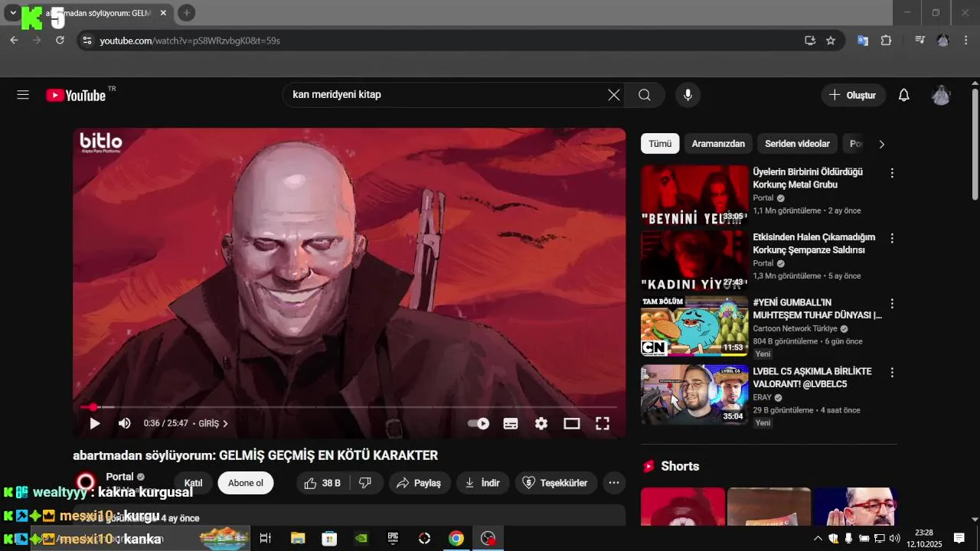Mute the video volume speaker icon
Screen dimensions: 980x551
click(x=124, y=423)
